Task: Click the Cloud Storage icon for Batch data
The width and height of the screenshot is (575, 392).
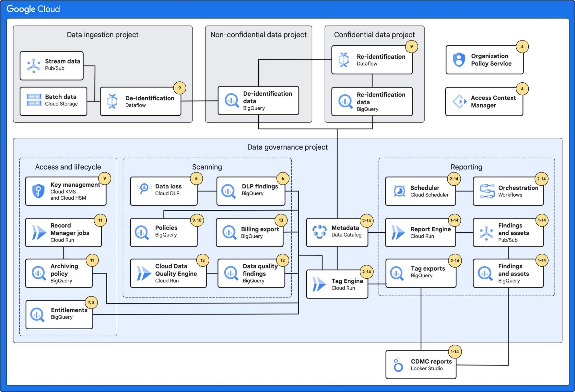Action: point(34,100)
